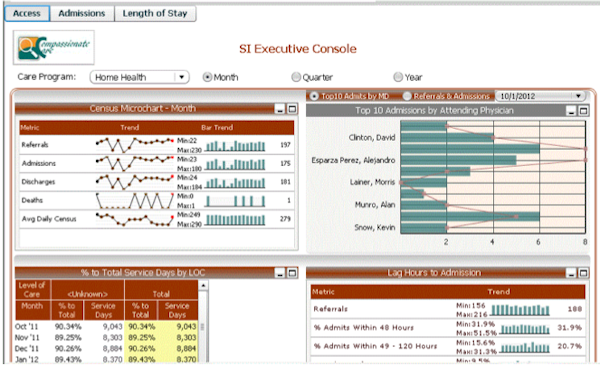Maximize % to Total Service Days panel
600x366 pixels.
pyautogui.click(x=292, y=273)
